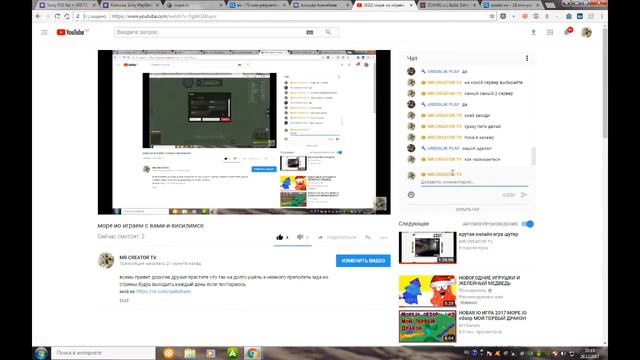Open the Chrome icon in taskbar
Screen dimensions: 640x360
[252, 353]
